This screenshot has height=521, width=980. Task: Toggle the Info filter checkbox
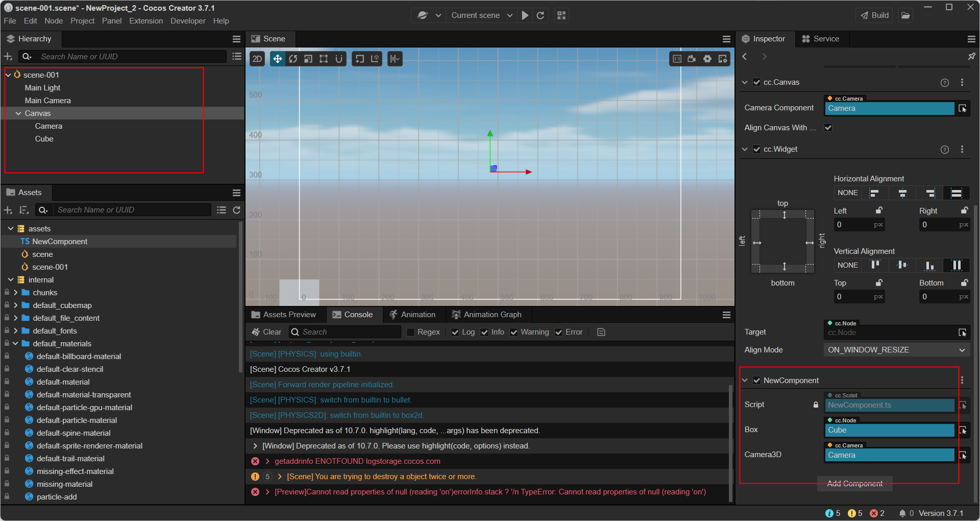pos(484,332)
